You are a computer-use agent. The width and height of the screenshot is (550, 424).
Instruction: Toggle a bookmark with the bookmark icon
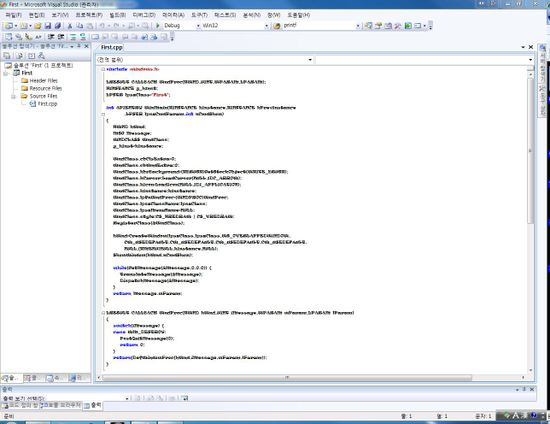click(95, 37)
